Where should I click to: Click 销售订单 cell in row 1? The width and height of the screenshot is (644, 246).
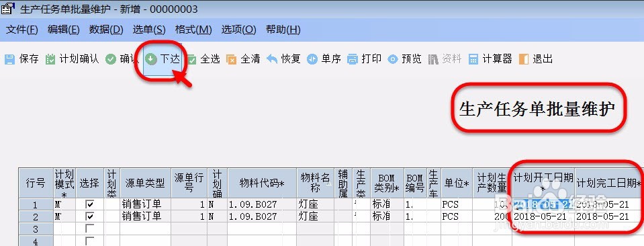pos(146,204)
